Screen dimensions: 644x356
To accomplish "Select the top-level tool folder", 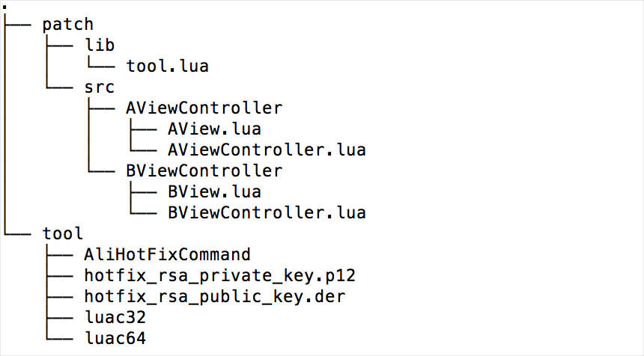I will [x=63, y=233].
